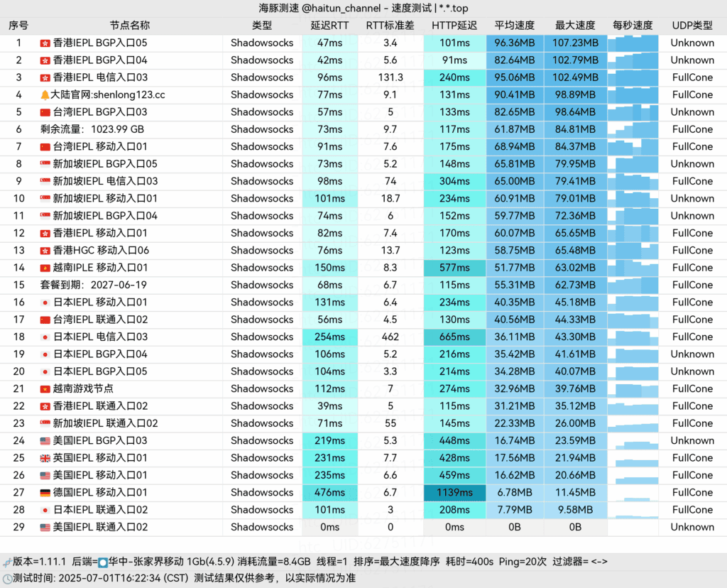The height and width of the screenshot is (588, 727).
Task: Click the backend icon before 华中-张家界移动
Action: pyautogui.click(x=103, y=562)
